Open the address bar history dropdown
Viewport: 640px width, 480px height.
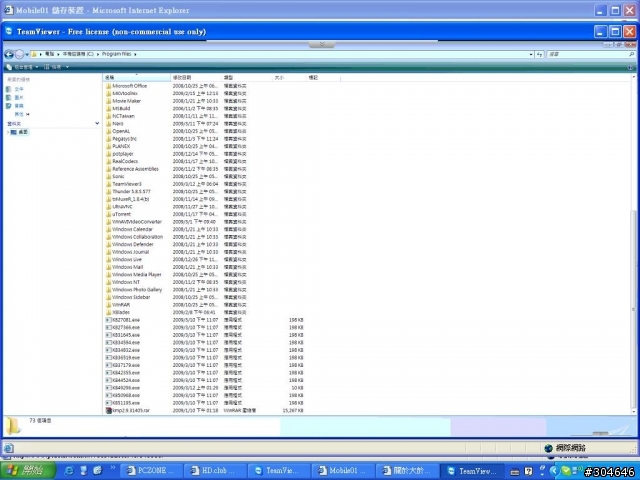pos(531,54)
